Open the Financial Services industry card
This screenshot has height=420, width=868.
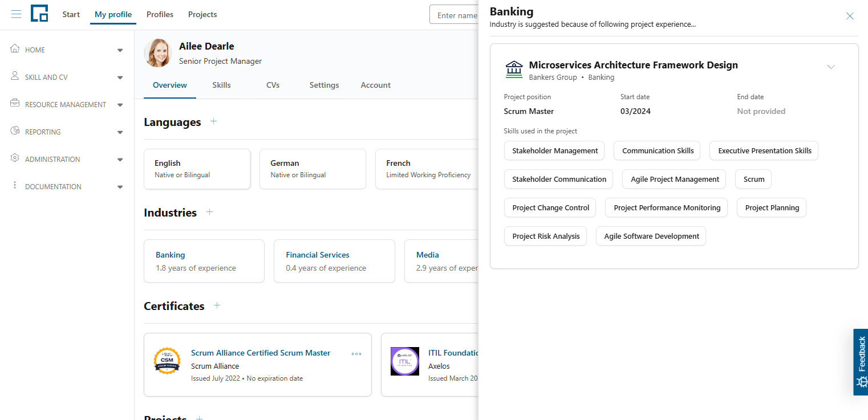334,261
